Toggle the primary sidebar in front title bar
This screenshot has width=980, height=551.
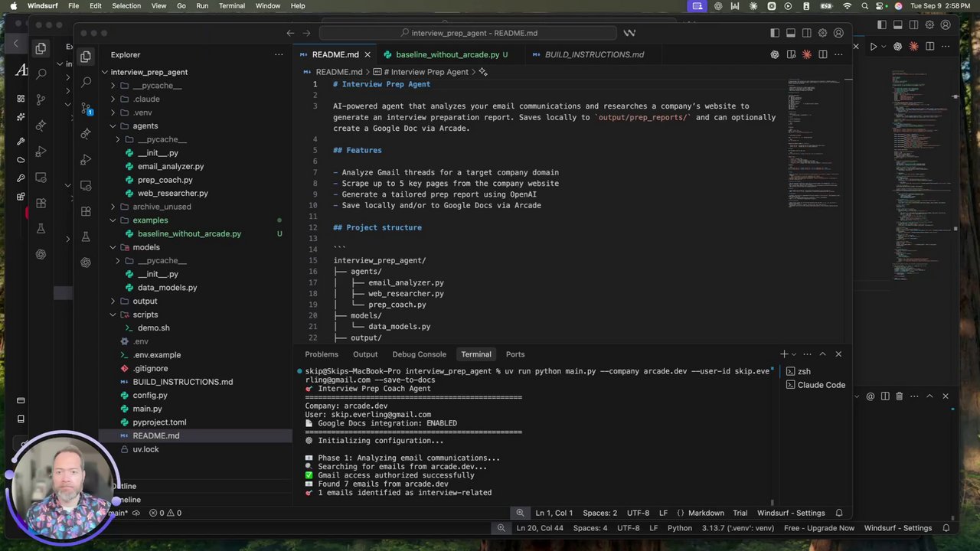coord(775,33)
